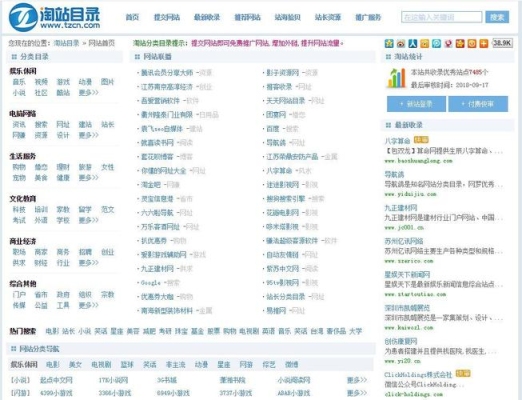Open the 百度 link in 网站联盟
522x400 pixels.
pos(273,129)
